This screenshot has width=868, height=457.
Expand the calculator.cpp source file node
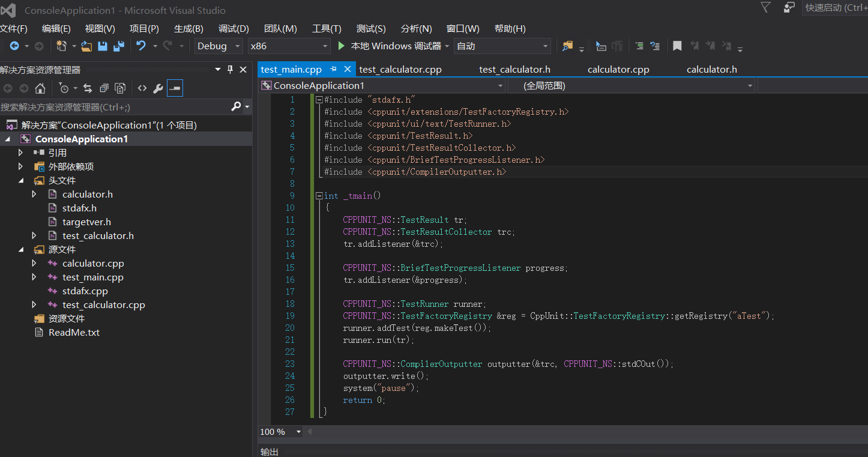[34, 263]
